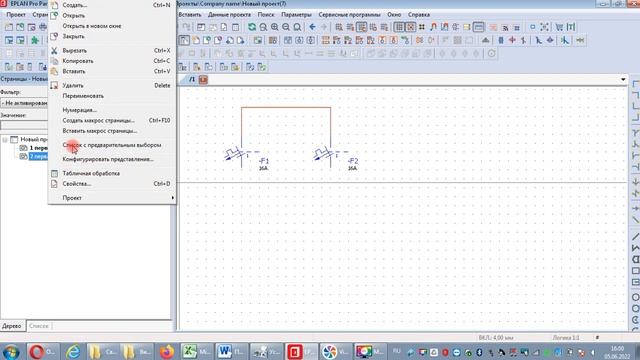Choose Вставить (Ctrl+V) in context menu
The width and height of the screenshot is (640, 360).
click(x=74, y=71)
